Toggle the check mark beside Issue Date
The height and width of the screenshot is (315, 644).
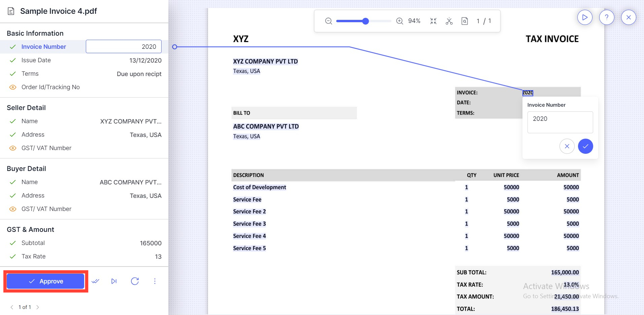(x=13, y=60)
